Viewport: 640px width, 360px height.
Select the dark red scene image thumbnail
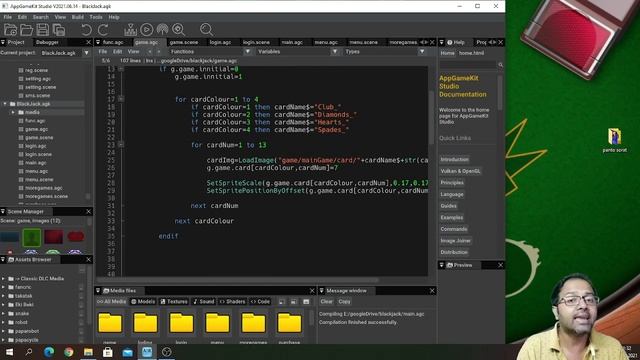tap(53, 237)
